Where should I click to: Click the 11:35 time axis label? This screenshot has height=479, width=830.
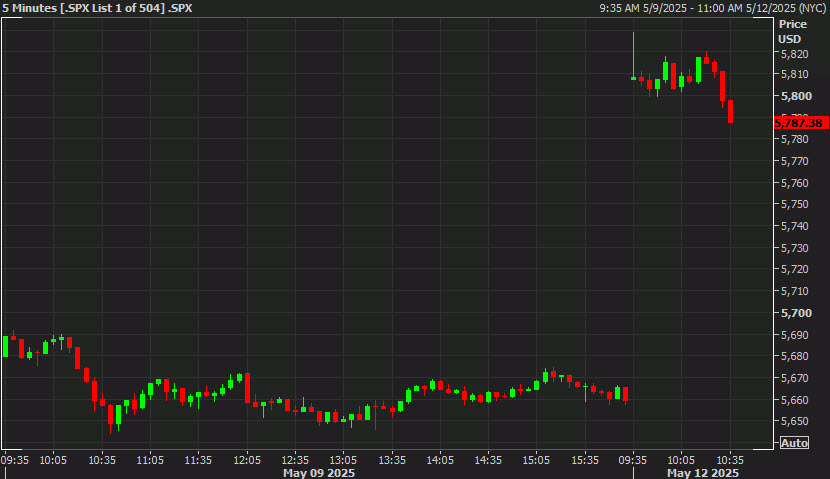click(198, 460)
